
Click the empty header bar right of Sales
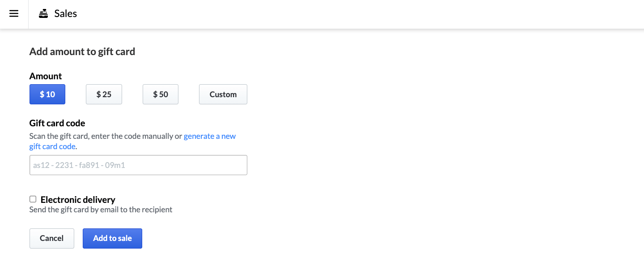tap(358, 14)
